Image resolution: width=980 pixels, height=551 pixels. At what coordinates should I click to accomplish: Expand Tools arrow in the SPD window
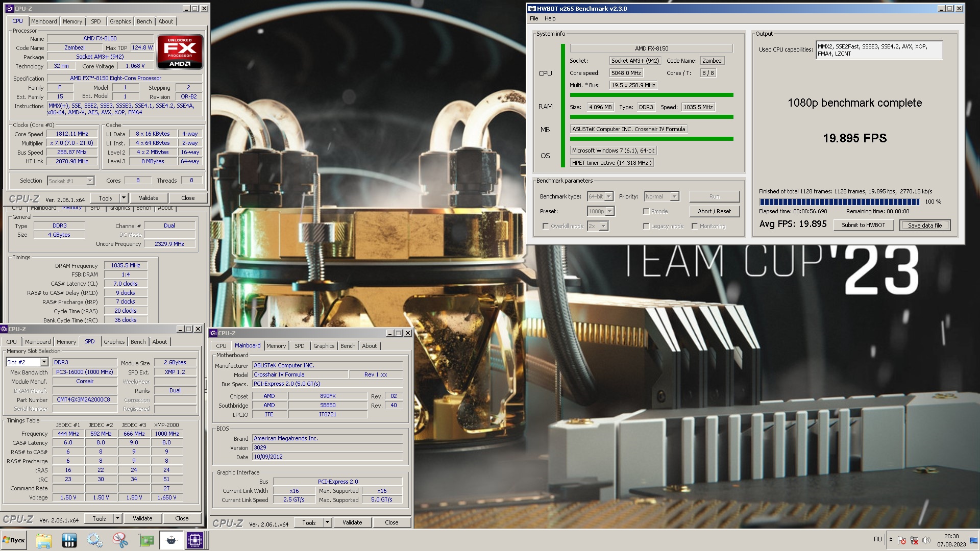coord(117,518)
